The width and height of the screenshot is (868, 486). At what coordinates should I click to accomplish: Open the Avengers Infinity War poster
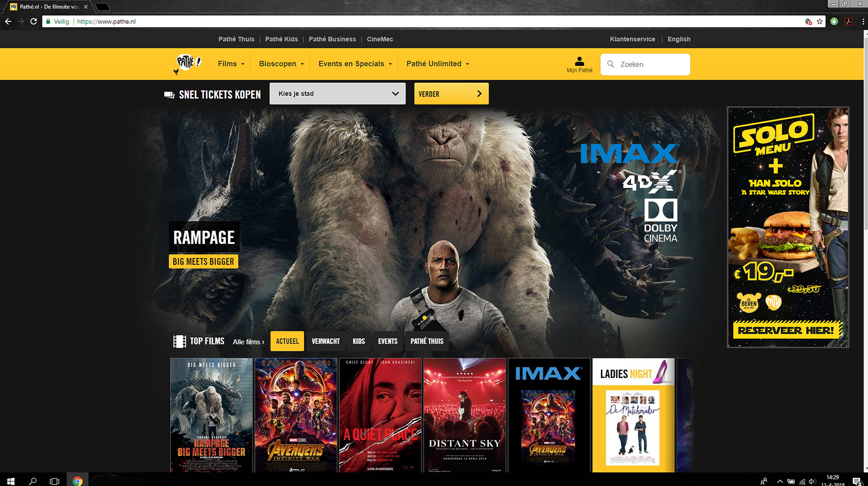click(296, 415)
